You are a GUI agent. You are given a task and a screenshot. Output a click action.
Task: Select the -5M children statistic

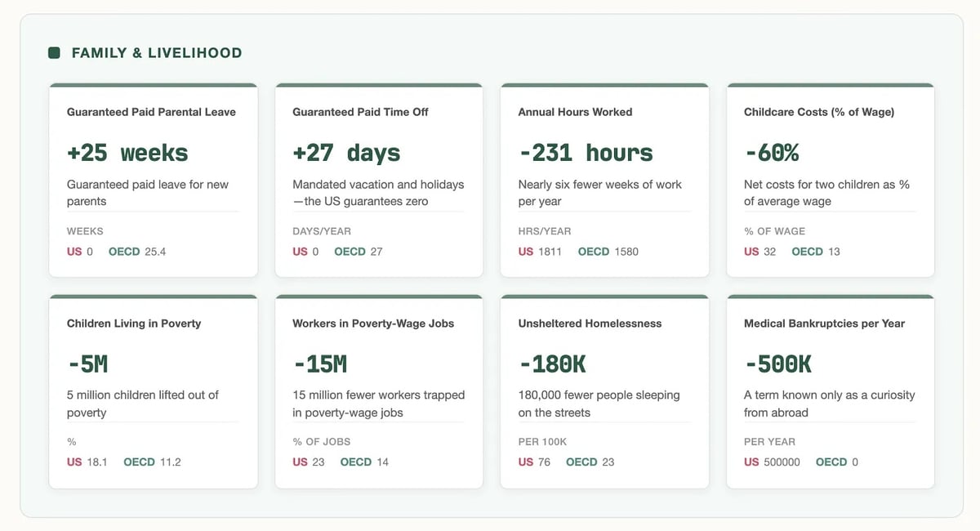pyautogui.click(x=87, y=364)
